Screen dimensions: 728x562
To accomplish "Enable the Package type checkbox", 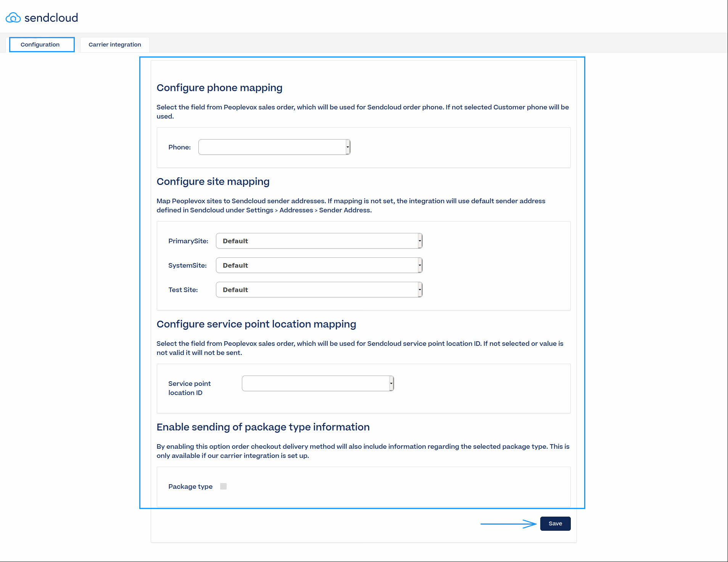I will coord(224,486).
